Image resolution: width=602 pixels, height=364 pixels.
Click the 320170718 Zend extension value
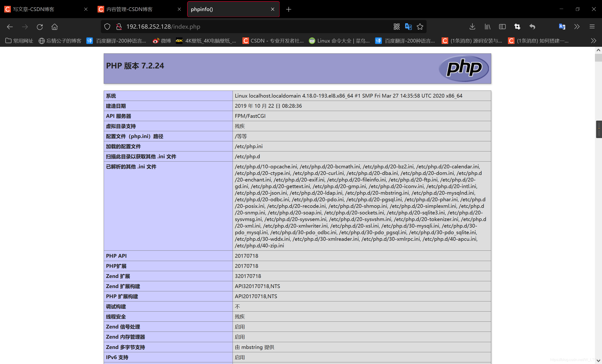(x=248, y=276)
